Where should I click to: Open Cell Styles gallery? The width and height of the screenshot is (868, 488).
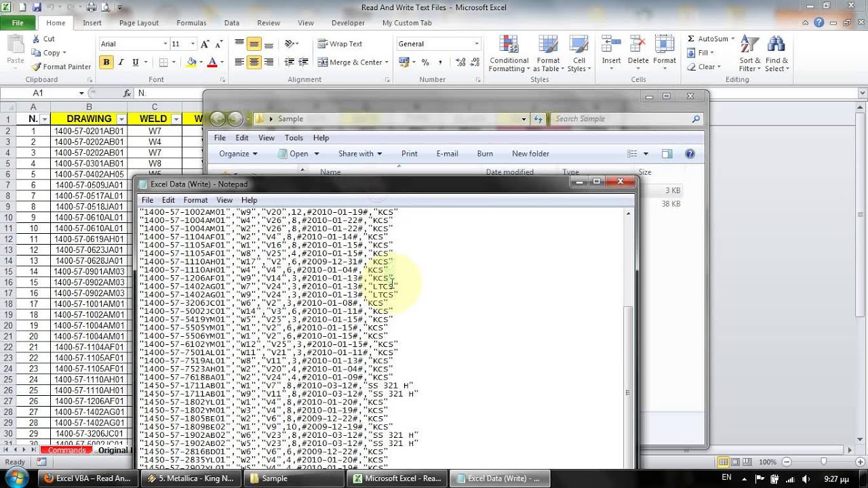tap(578, 54)
